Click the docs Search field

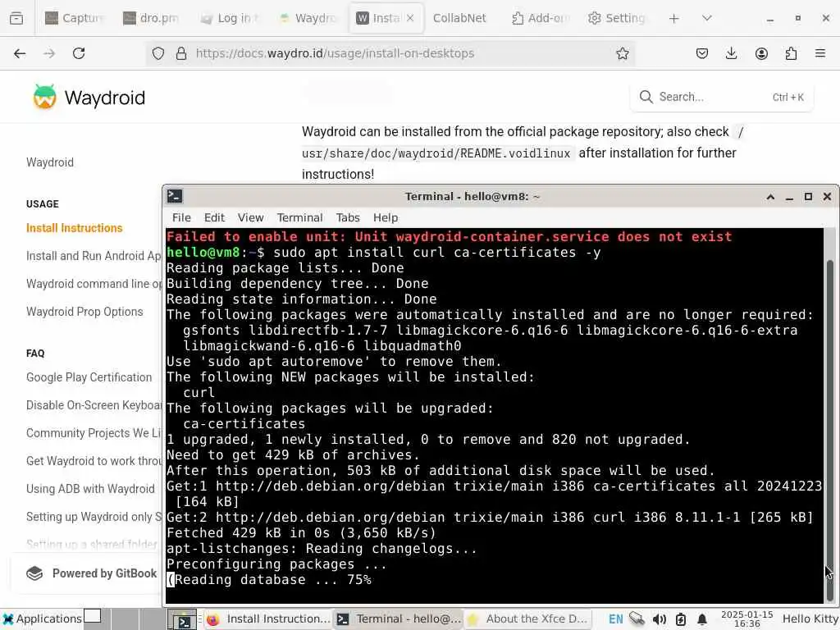[721, 97]
